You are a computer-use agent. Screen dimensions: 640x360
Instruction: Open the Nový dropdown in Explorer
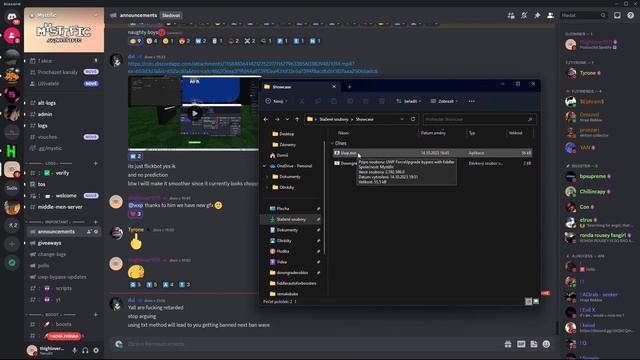(277, 101)
